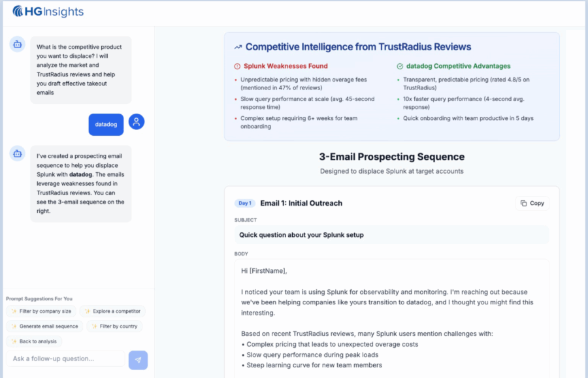Screen dimensions: 588x378
Task: Click the Day 1 badge
Action: pos(245,203)
